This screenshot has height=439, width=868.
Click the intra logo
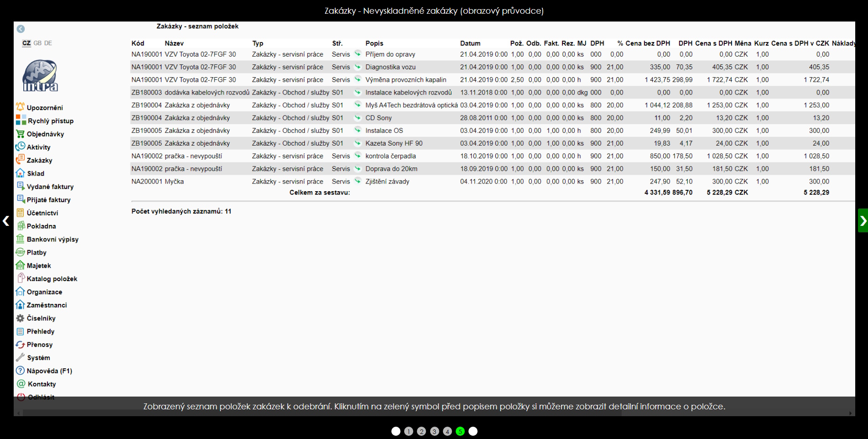coord(40,76)
